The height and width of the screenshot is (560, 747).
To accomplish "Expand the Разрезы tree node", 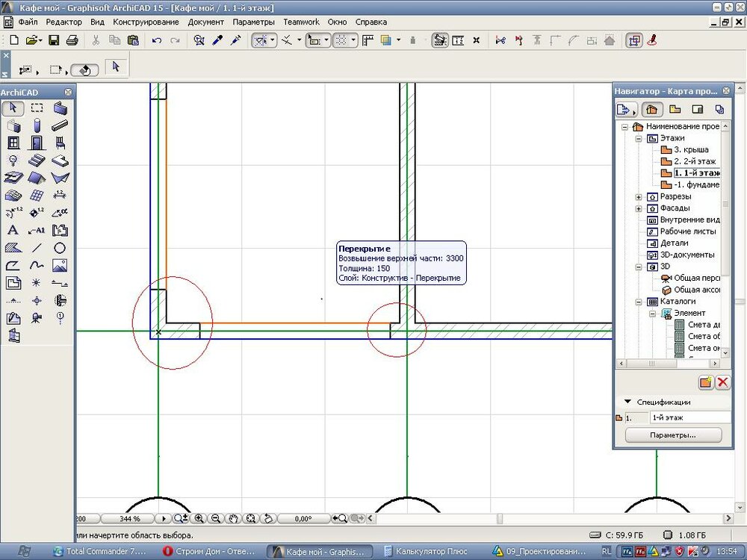I will coord(639,196).
